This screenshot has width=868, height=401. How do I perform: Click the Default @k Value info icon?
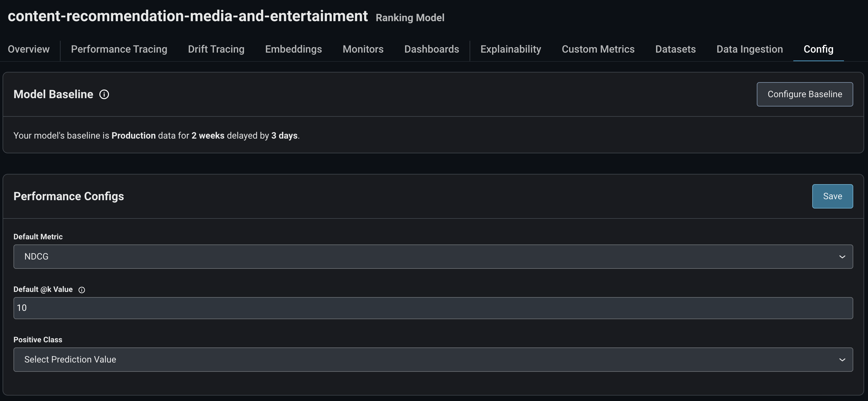click(81, 290)
